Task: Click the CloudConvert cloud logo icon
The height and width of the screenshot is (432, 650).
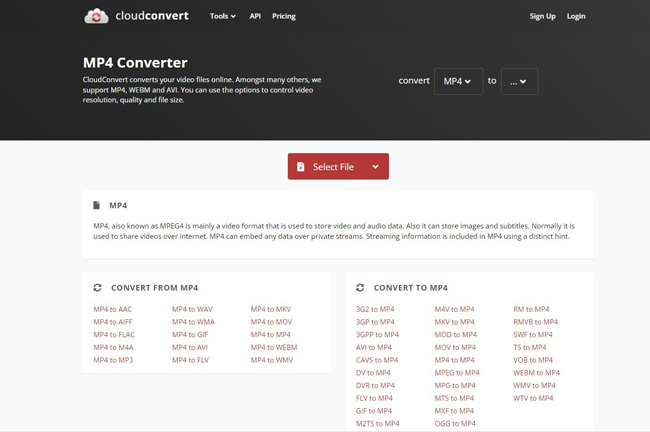Action: click(x=96, y=16)
